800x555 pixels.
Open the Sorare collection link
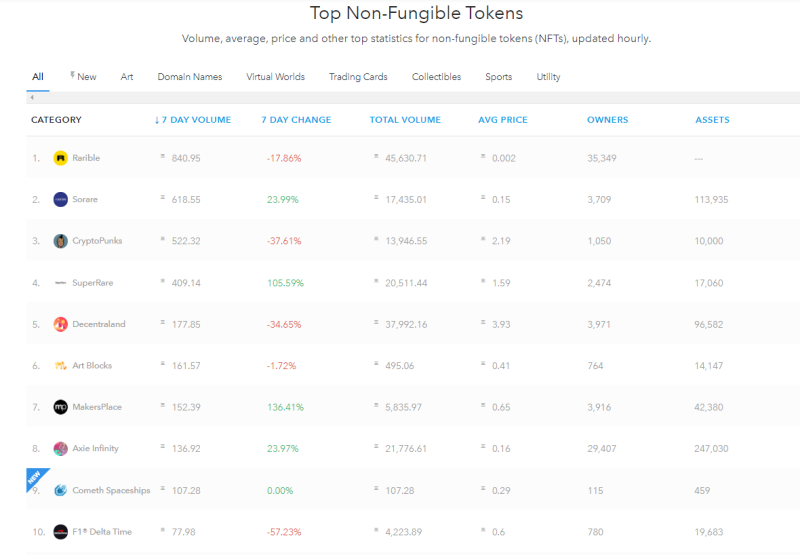[85, 199]
